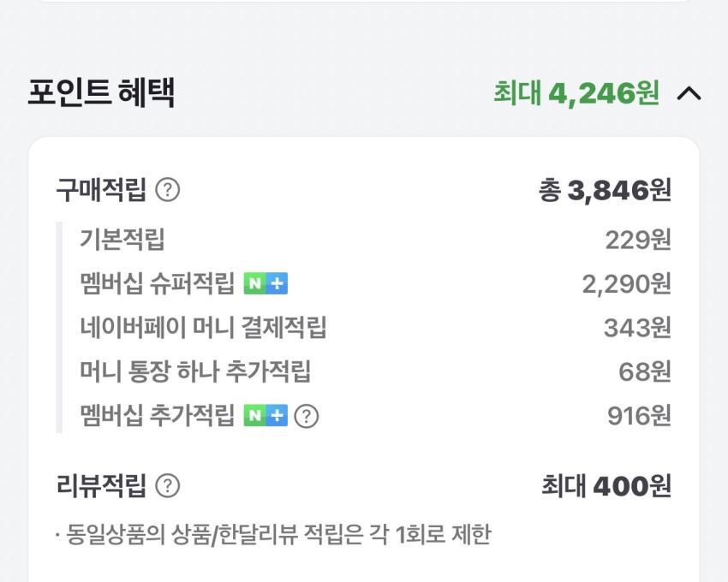Viewport: 728px width, 582px height.
Task: Tap the 포인트 혜택 heading
Action: coord(101,92)
